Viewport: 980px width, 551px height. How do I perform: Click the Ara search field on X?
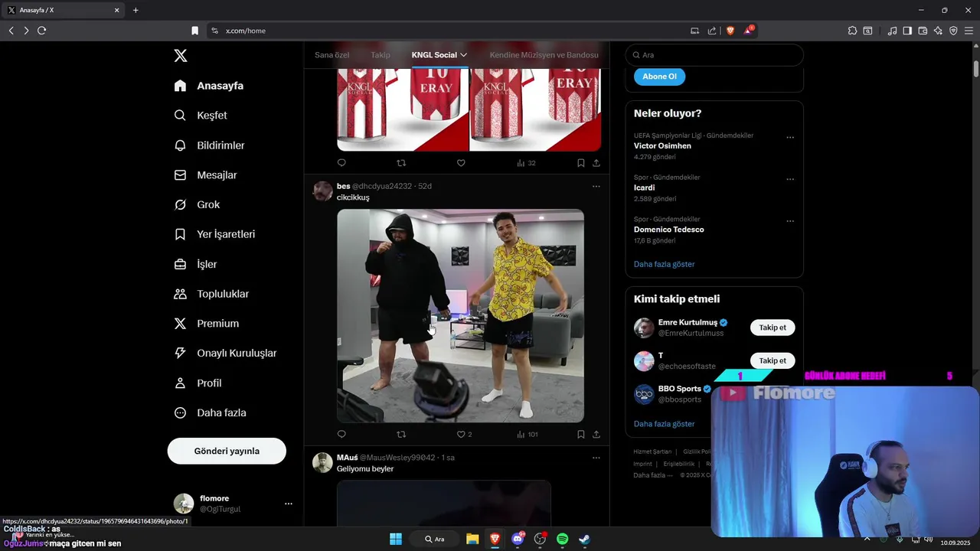(x=714, y=55)
